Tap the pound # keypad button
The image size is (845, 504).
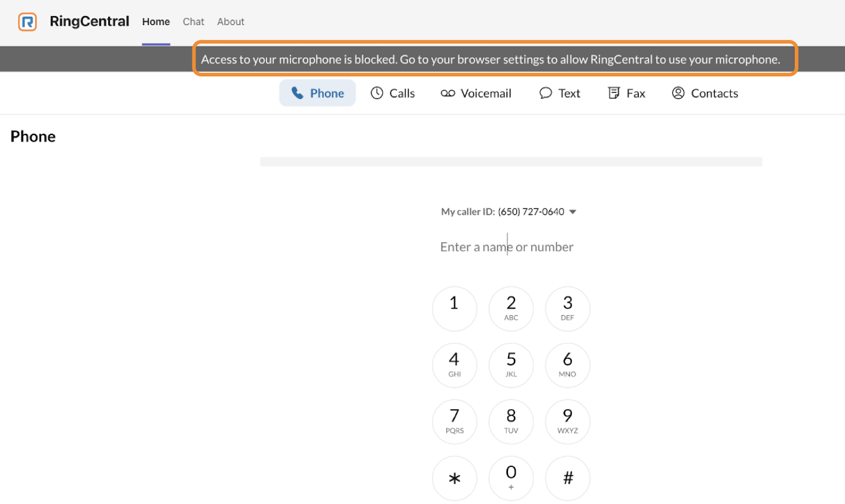pyautogui.click(x=568, y=478)
